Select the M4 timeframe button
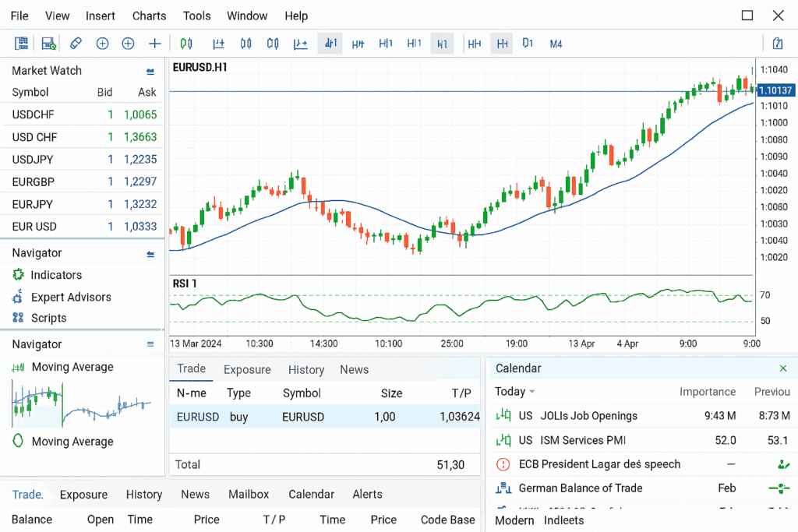Viewport: 798px width, 532px height. pyautogui.click(x=556, y=44)
